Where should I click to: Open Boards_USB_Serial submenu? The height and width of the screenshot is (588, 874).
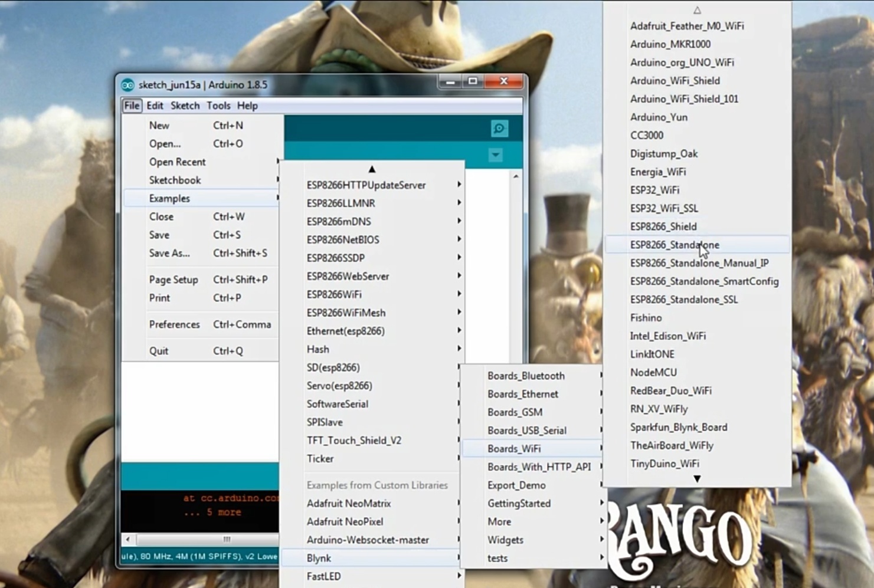coord(533,431)
